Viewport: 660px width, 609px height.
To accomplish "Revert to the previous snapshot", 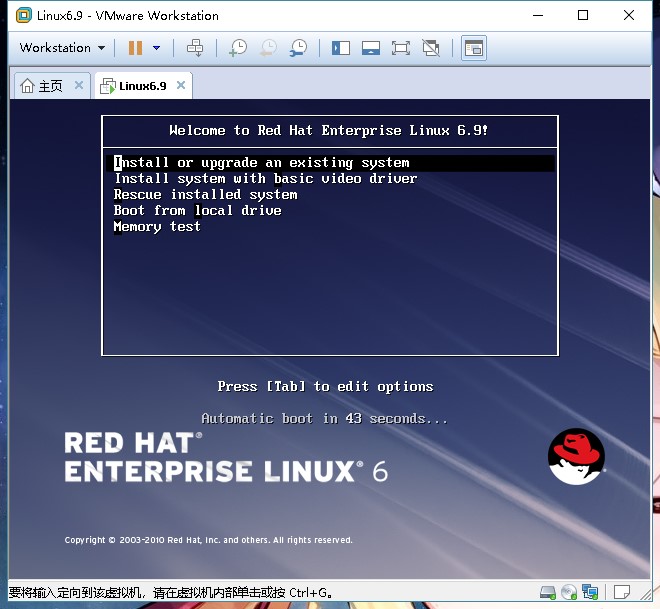I will pyautogui.click(x=268, y=48).
